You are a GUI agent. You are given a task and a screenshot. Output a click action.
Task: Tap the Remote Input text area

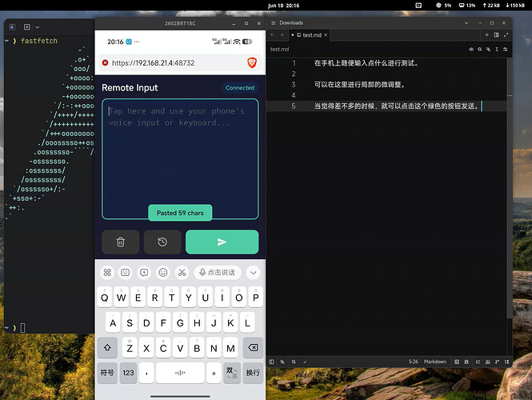click(x=180, y=158)
